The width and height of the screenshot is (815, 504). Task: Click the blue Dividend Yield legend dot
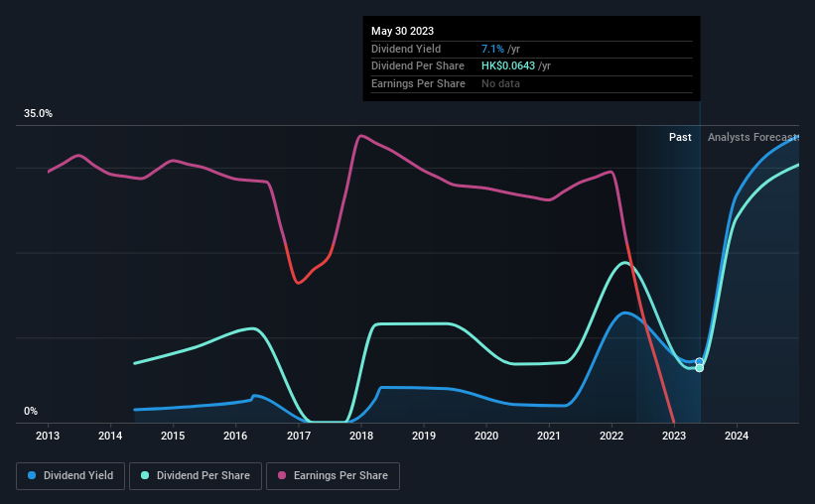(32, 475)
